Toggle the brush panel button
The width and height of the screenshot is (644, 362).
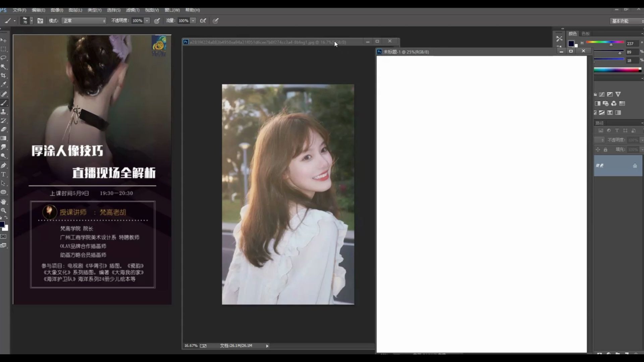click(40, 21)
